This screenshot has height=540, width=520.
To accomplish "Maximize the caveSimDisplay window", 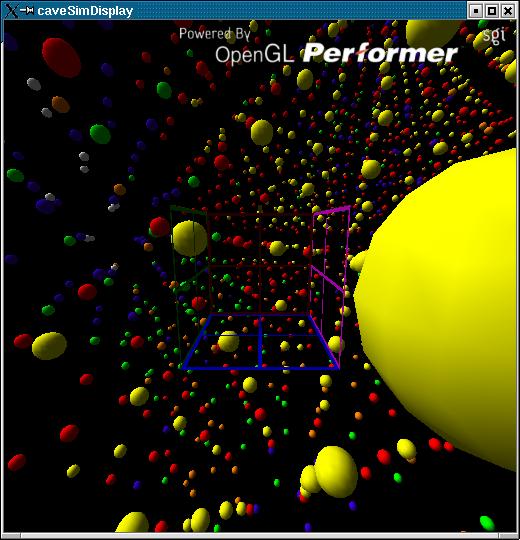I will pos(492,11).
